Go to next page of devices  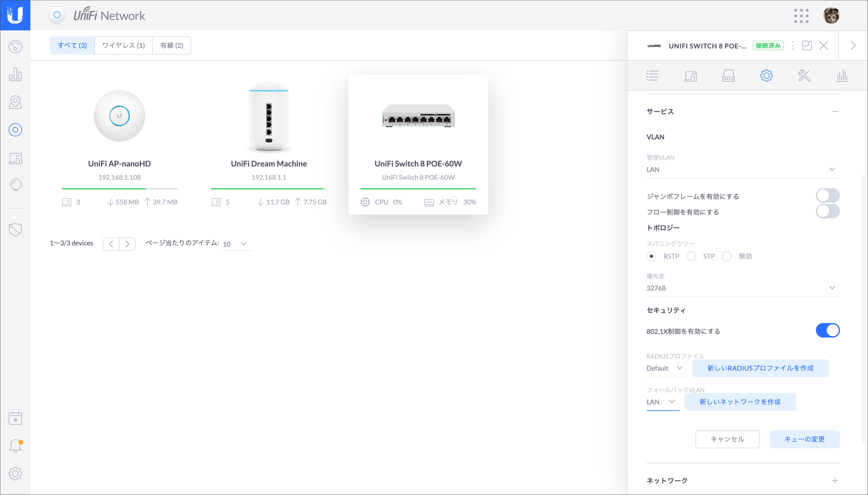(x=127, y=244)
